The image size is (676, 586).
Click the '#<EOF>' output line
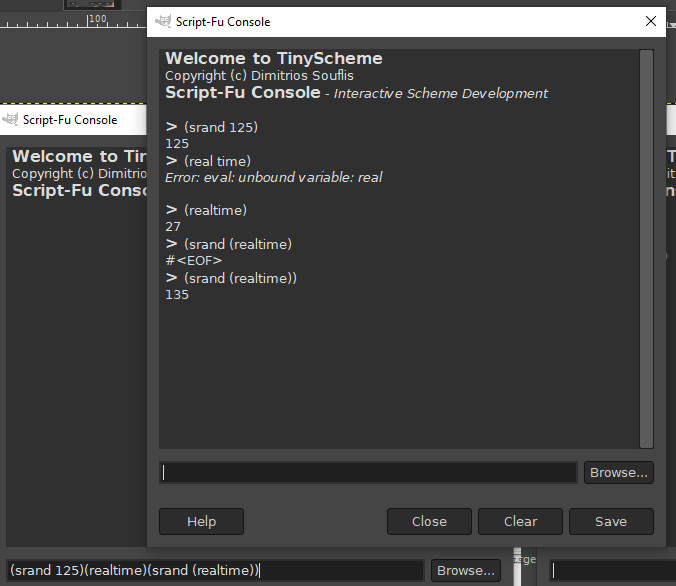pos(194,260)
